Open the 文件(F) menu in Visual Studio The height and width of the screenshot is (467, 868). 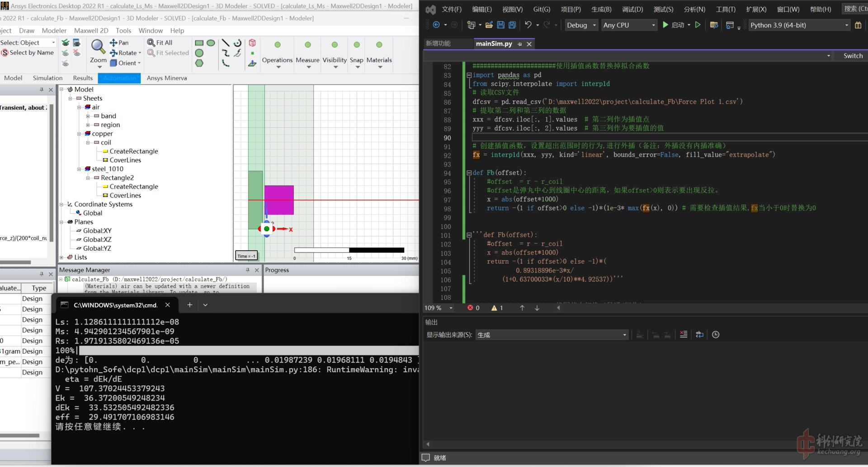coord(452,9)
